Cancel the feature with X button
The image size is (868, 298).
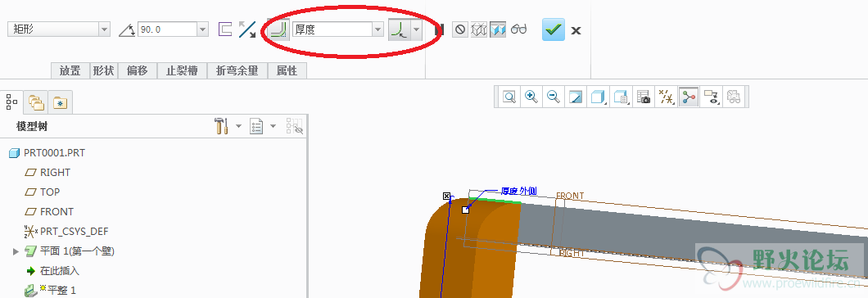[576, 30]
